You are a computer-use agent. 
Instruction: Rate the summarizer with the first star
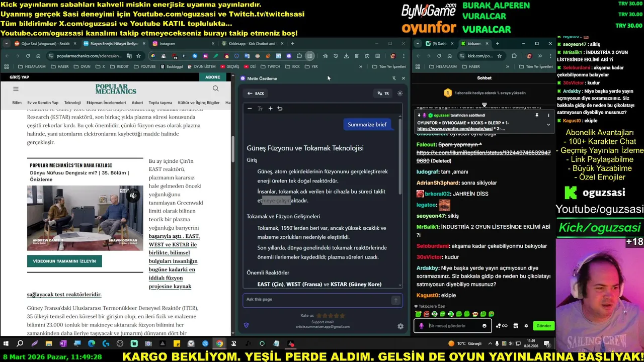pyautogui.click(x=319, y=316)
